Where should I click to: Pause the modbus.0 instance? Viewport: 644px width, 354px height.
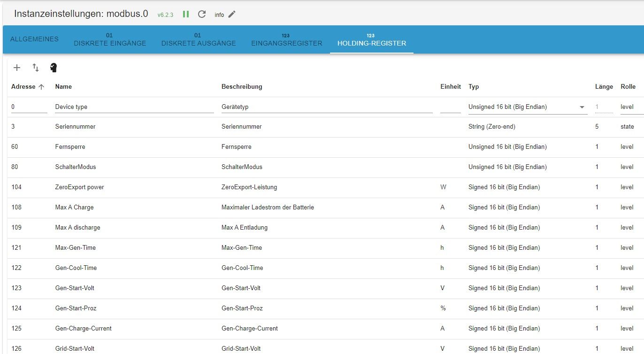(x=186, y=14)
